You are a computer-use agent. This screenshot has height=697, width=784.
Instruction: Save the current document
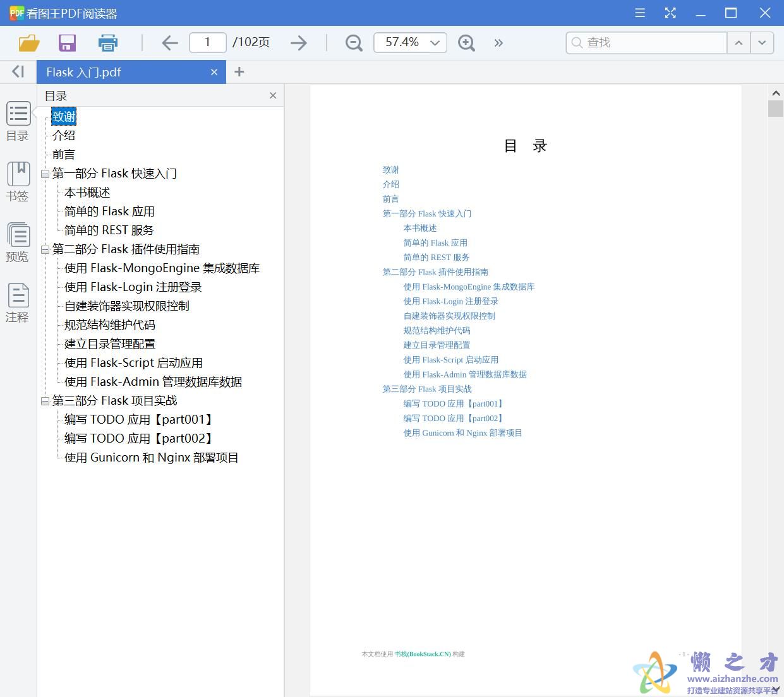67,42
